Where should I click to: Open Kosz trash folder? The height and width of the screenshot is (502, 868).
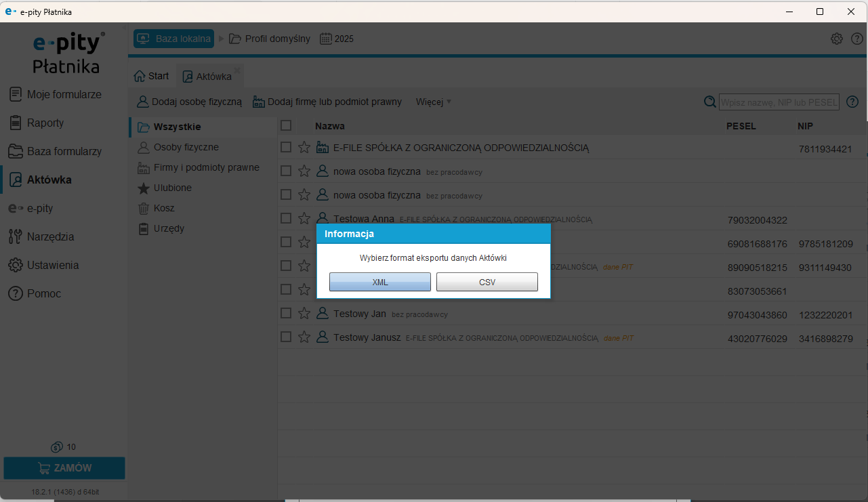pos(164,208)
